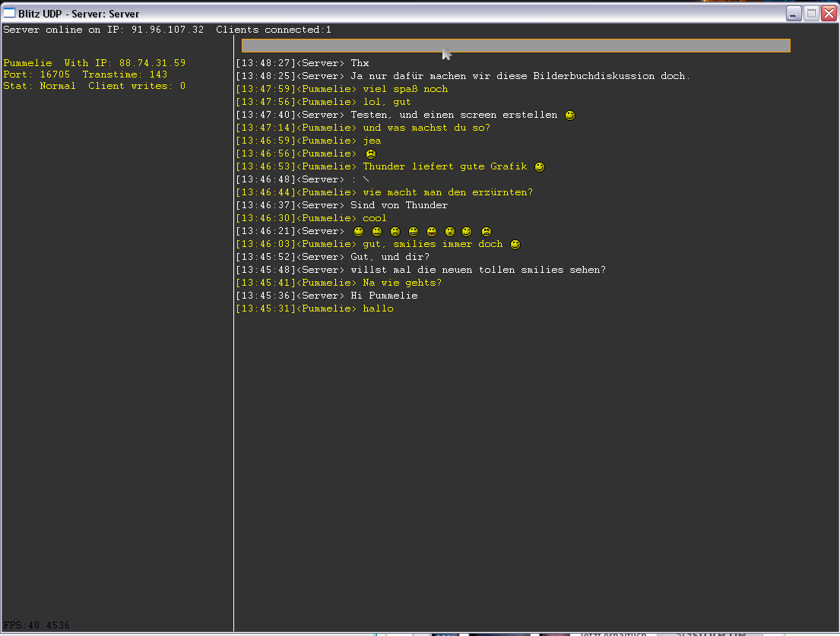Click the 'Transtime: 143' value

point(125,74)
